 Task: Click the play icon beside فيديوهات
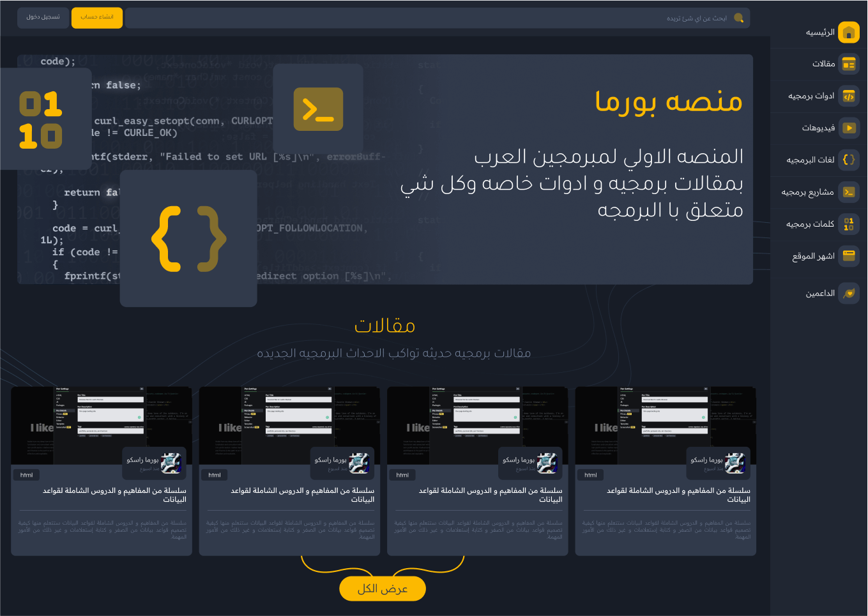pos(849,128)
